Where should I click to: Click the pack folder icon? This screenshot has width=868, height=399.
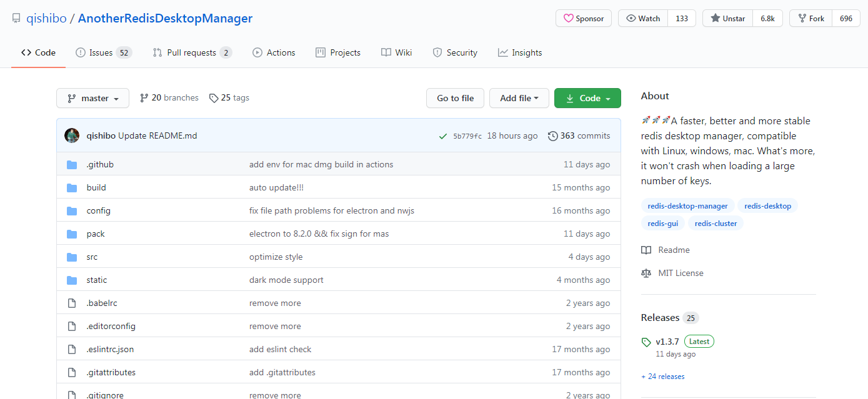pyautogui.click(x=72, y=234)
